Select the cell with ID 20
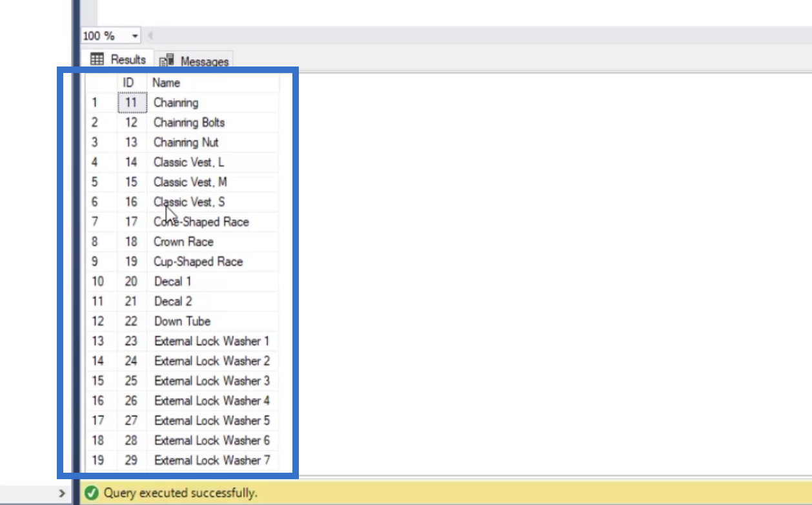 click(132, 282)
